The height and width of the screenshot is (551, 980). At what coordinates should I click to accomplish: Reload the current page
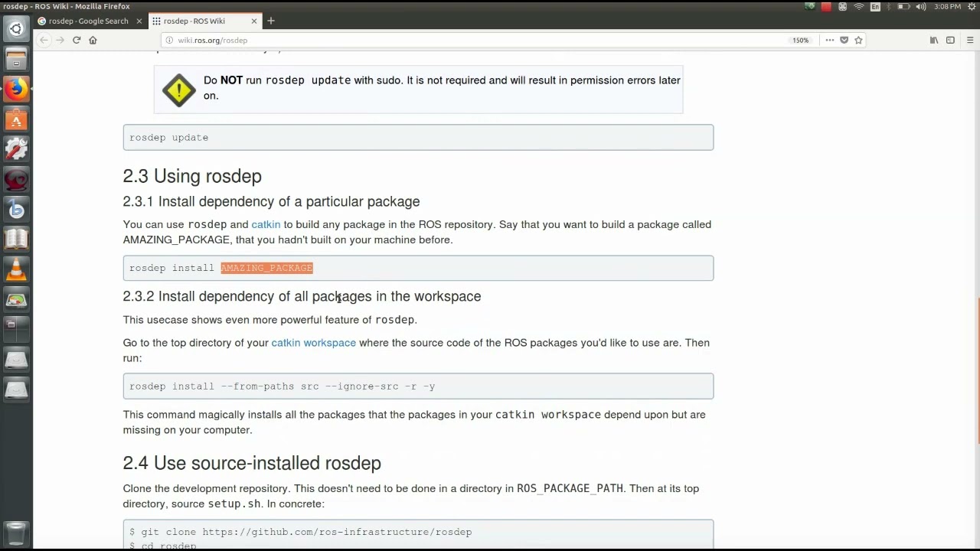(x=77, y=40)
